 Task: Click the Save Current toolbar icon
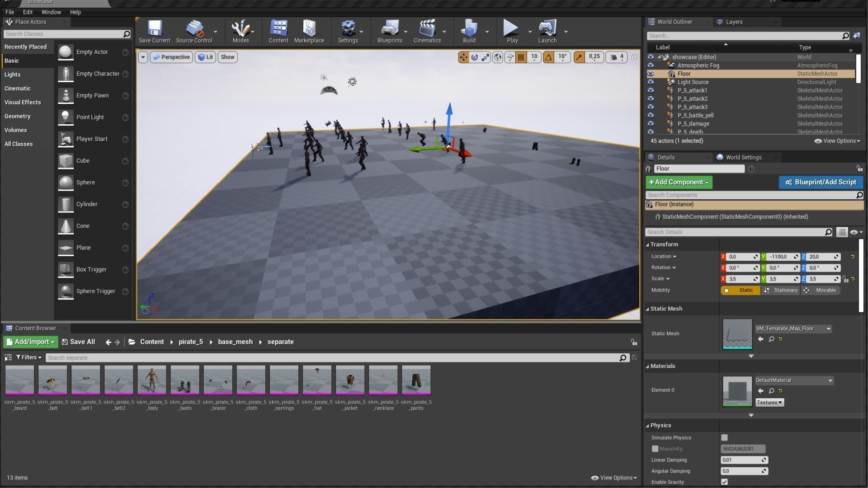point(154,32)
